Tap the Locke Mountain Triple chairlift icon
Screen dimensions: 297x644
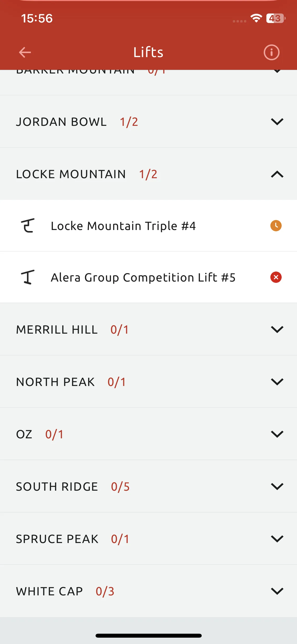[x=28, y=226]
